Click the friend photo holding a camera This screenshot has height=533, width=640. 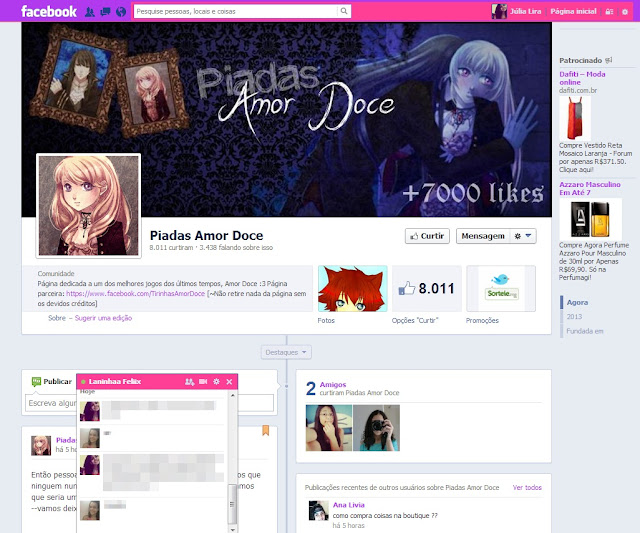[x=376, y=428]
